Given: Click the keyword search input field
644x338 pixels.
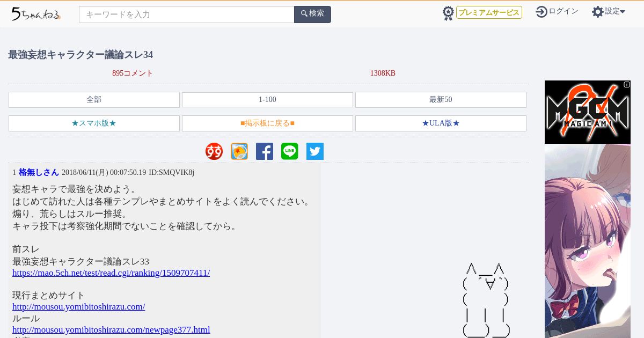Looking at the screenshot, I should (x=187, y=14).
